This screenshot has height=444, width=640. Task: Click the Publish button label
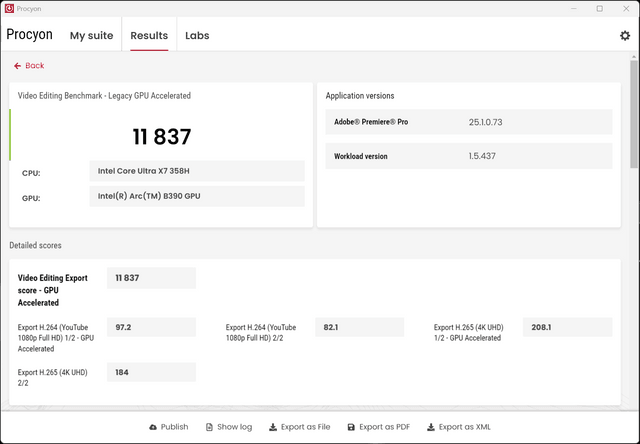tap(174, 427)
